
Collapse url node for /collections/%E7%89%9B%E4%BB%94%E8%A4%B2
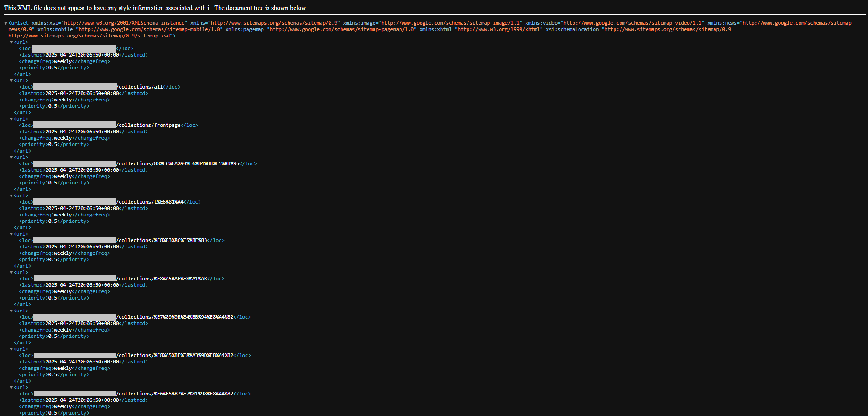click(11, 311)
